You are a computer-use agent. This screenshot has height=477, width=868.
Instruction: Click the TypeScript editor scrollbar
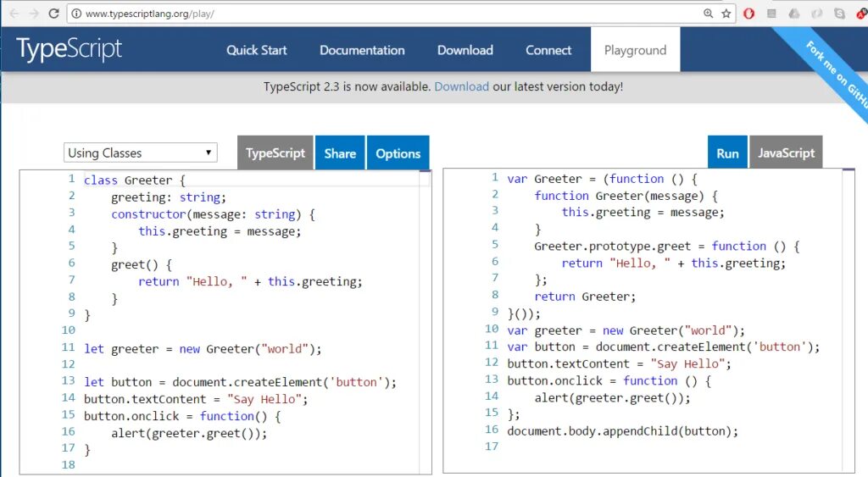426,321
